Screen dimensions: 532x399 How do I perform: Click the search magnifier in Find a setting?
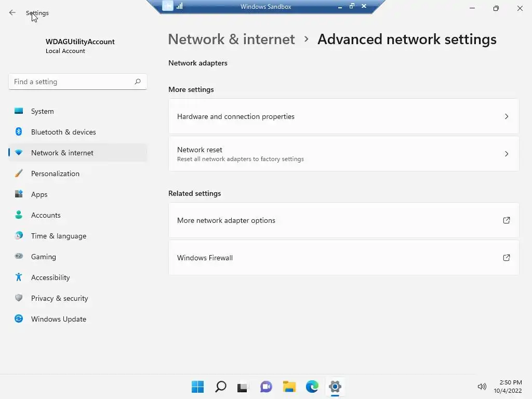tap(138, 82)
